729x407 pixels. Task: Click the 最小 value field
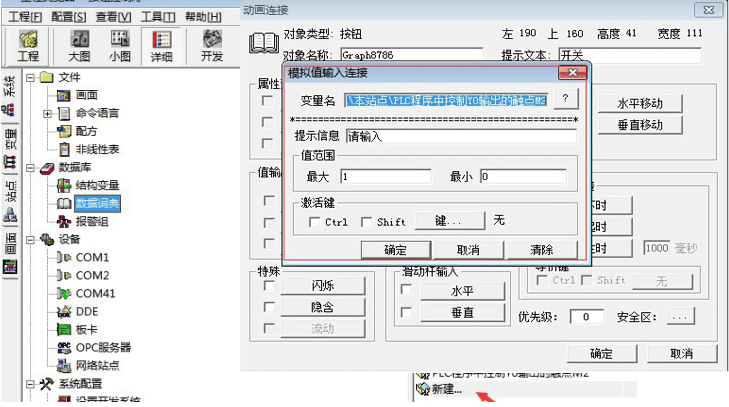pyautogui.click(x=524, y=177)
